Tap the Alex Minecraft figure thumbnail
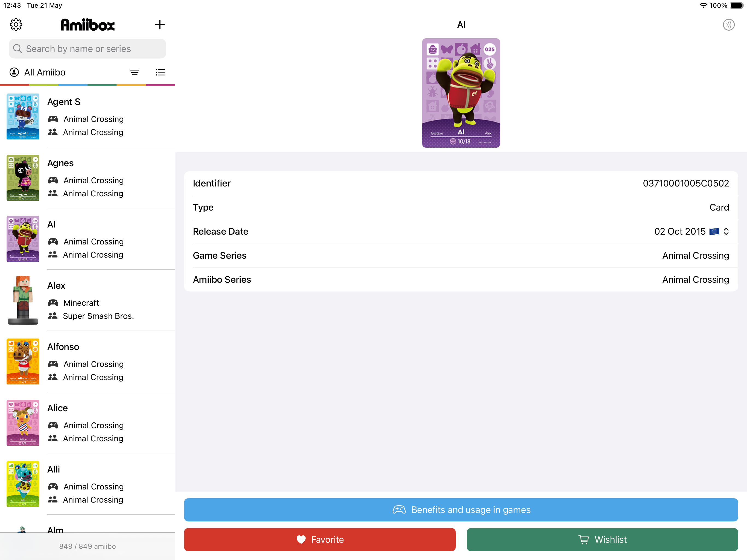747x560 pixels. (x=23, y=300)
